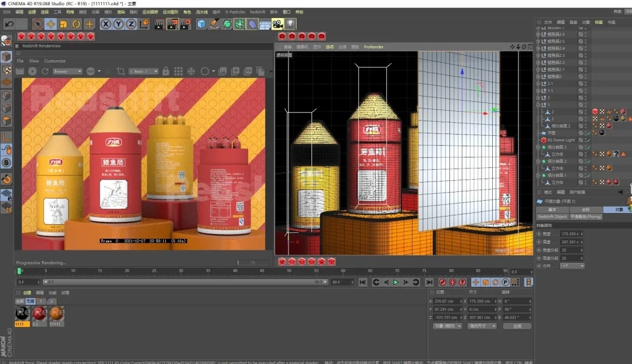The width and height of the screenshot is (632, 364).
Task: Click RenderView refresh icon
Action: [x=45, y=71]
